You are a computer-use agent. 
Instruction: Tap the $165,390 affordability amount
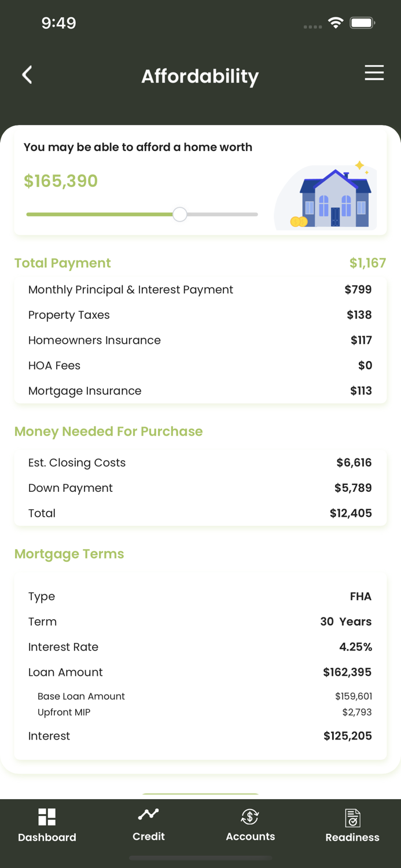[60, 181]
